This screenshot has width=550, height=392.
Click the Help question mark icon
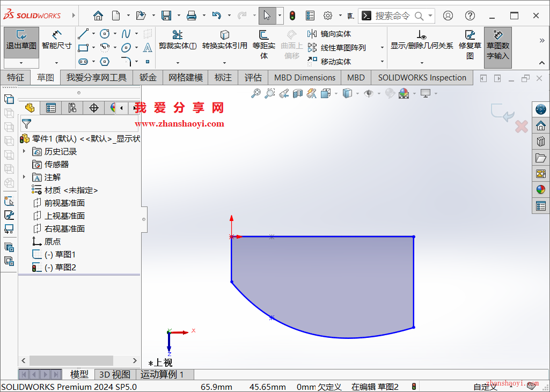(470, 16)
